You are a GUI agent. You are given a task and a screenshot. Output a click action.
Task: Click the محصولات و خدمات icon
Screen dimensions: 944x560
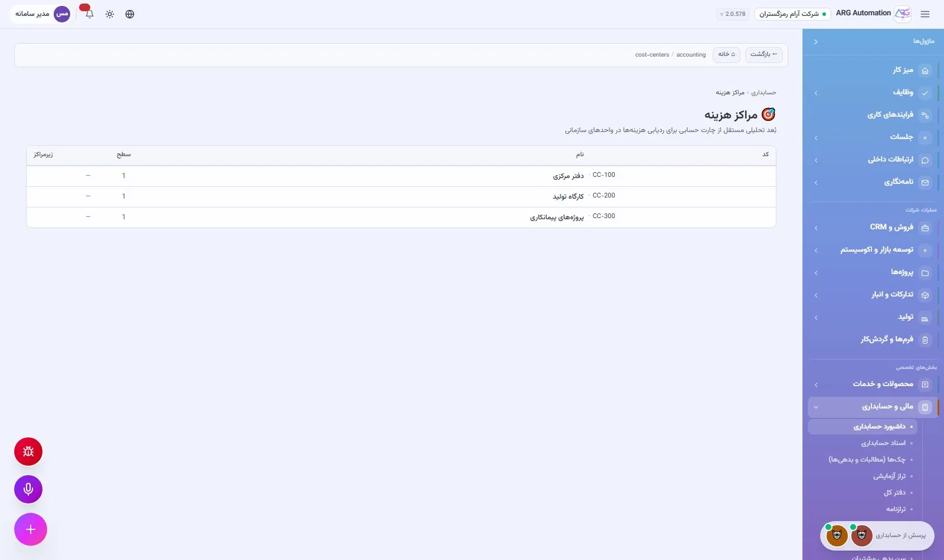(x=925, y=385)
